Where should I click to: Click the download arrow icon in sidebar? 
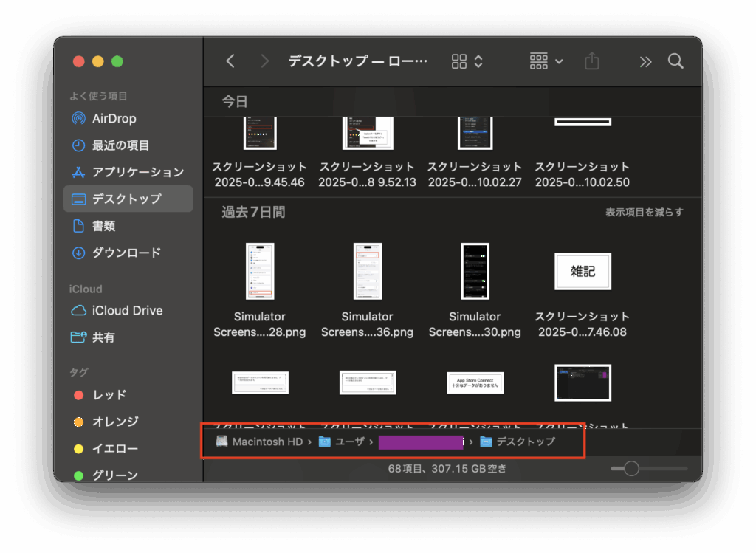[78, 253]
